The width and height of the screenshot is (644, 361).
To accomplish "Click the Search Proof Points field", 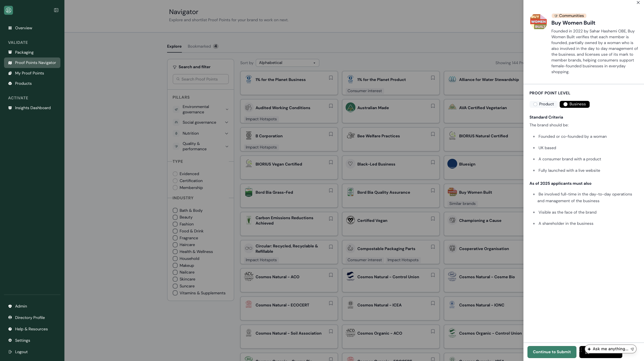I will (200, 79).
